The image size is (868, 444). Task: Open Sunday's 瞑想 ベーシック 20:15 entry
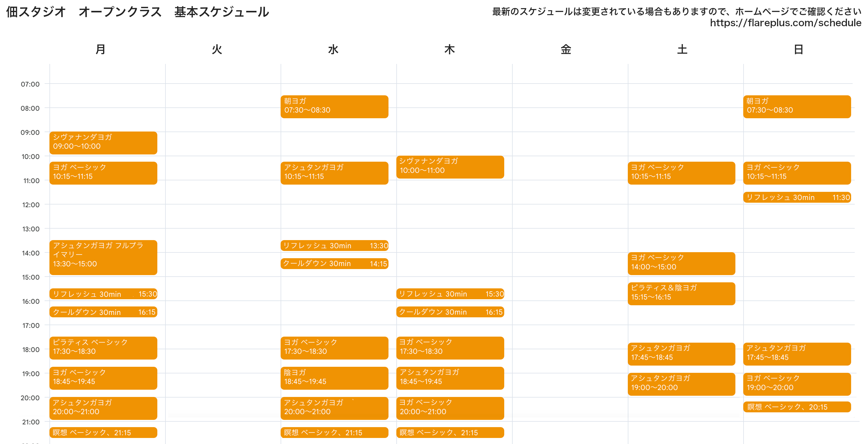[x=797, y=407]
